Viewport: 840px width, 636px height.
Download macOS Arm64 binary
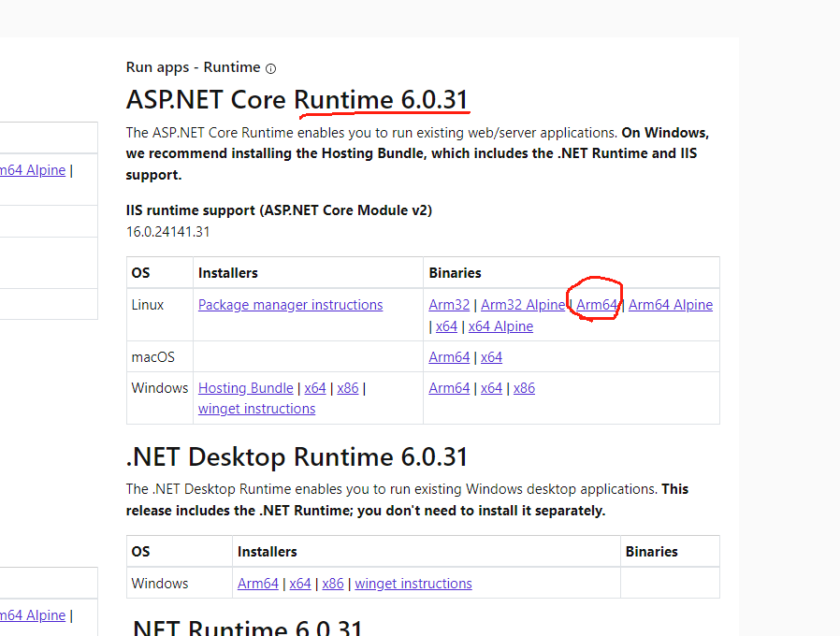coord(449,357)
